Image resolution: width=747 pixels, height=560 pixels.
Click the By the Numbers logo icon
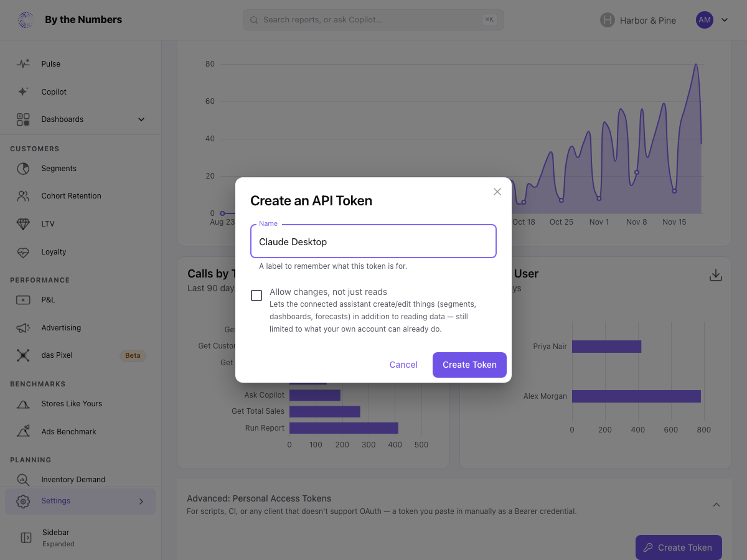[x=26, y=20]
